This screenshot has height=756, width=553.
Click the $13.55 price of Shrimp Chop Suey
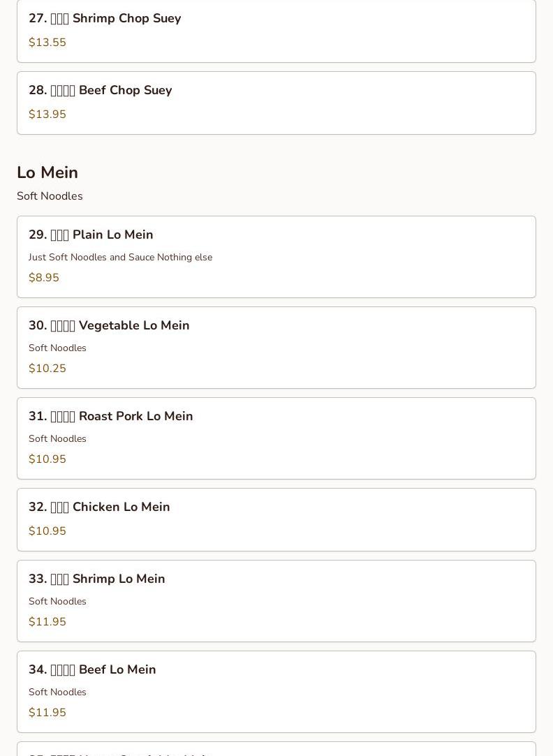point(47,43)
